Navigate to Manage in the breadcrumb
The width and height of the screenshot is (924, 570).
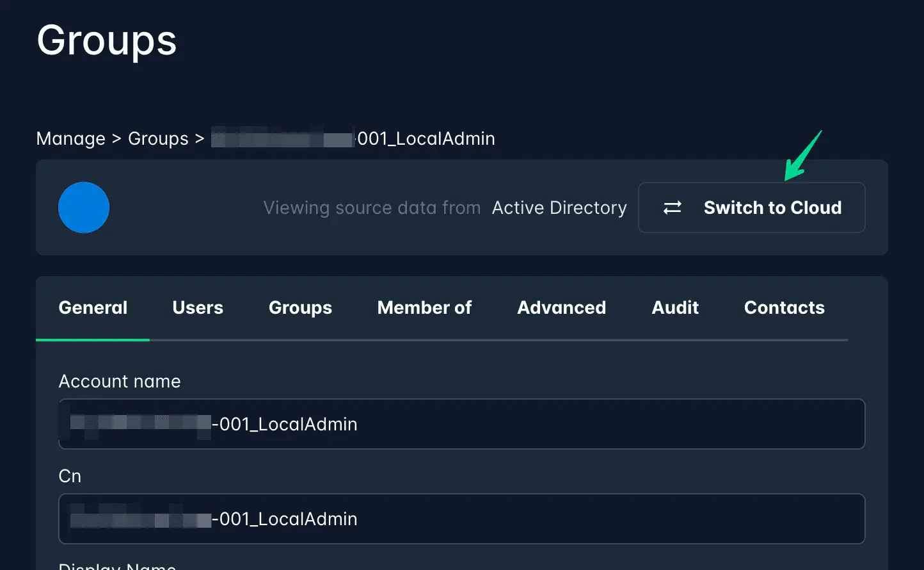coord(70,139)
